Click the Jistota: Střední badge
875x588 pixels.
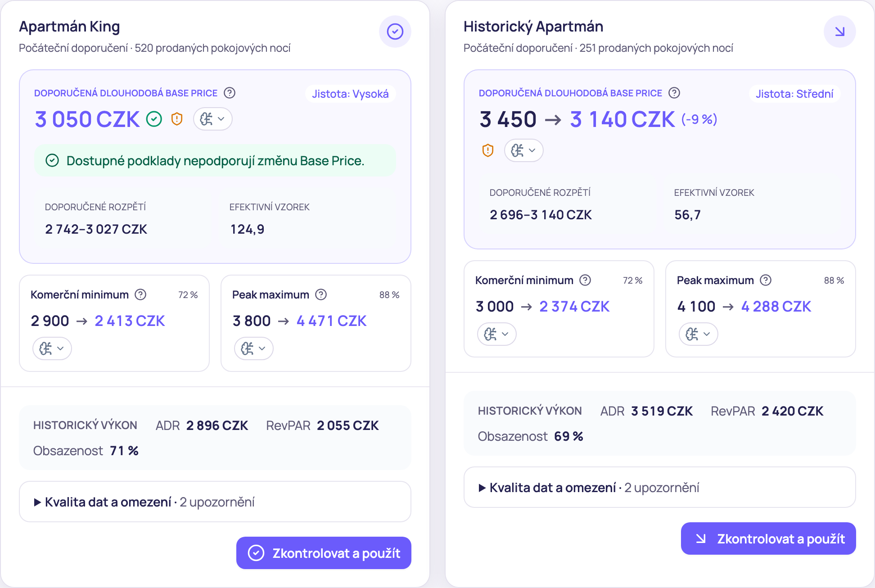pos(794,94)
